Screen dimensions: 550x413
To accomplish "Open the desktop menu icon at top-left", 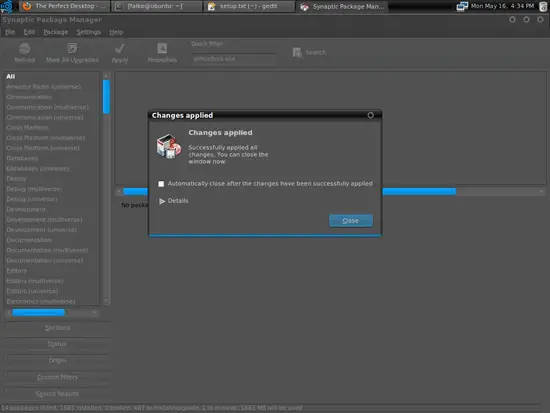I will coord(6,6).
